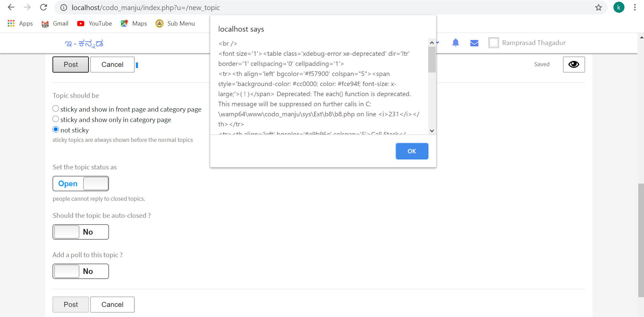The height and width of the screenshot is (317, 644).
Task: Open the Chrome three-dot menu
Action: point(635,7)
